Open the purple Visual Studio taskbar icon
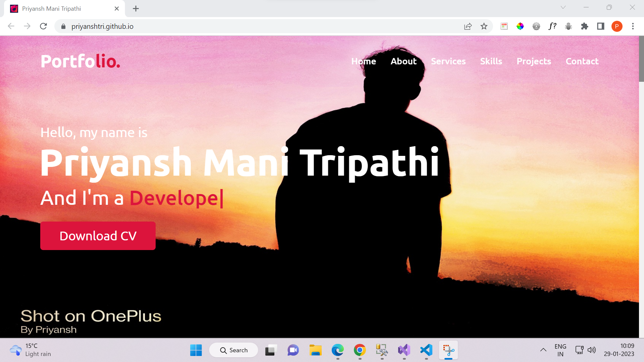This screenshot has height=362, width=644. 404,350
